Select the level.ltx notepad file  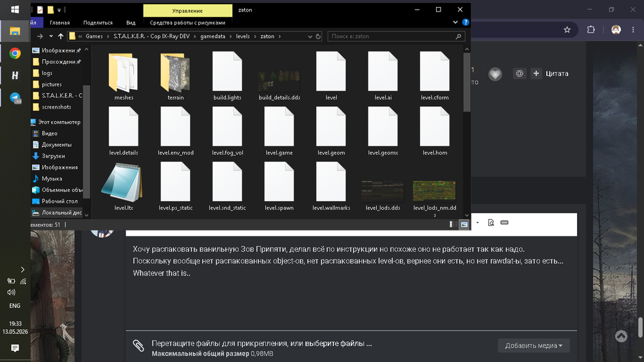coord(124,187)
